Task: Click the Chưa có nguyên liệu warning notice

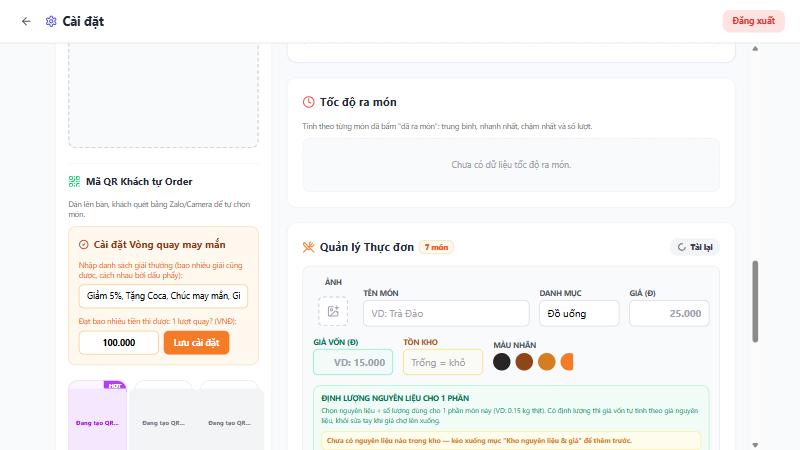Action: click(x=511, y=440)
